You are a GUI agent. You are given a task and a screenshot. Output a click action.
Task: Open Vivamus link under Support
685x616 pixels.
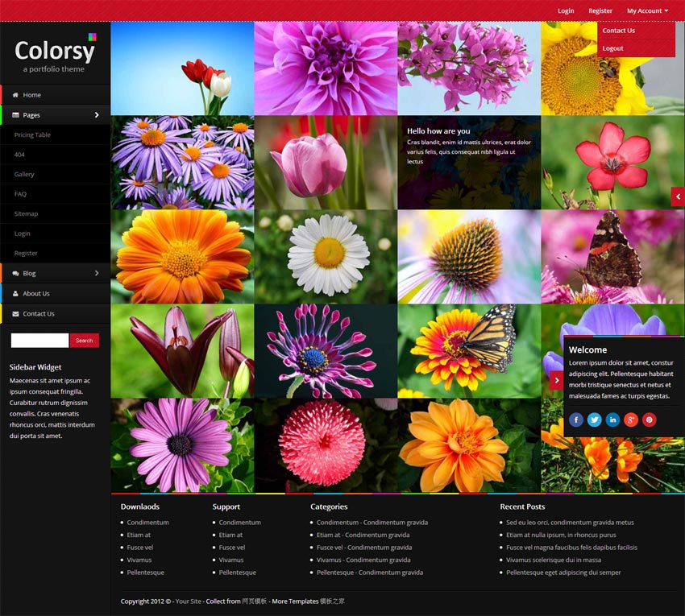(231, 560)
